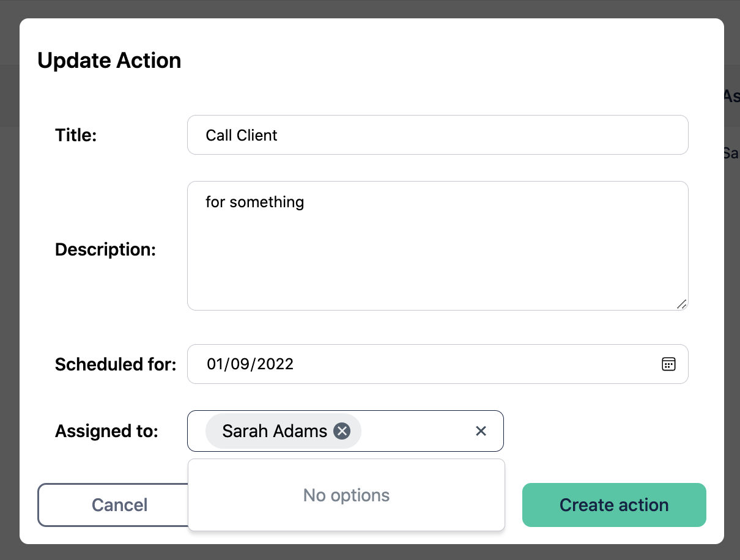Click the Sarah Adams chip label

(x=275, y=431)
